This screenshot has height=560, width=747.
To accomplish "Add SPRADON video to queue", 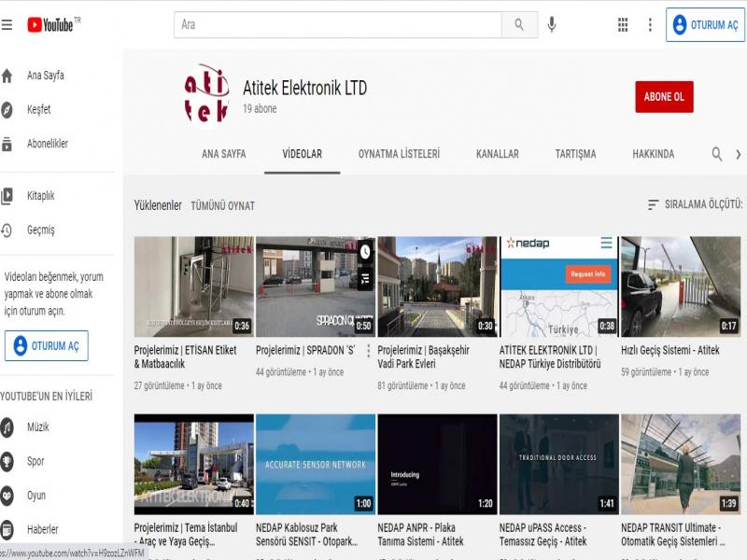I will click(365, 279).
